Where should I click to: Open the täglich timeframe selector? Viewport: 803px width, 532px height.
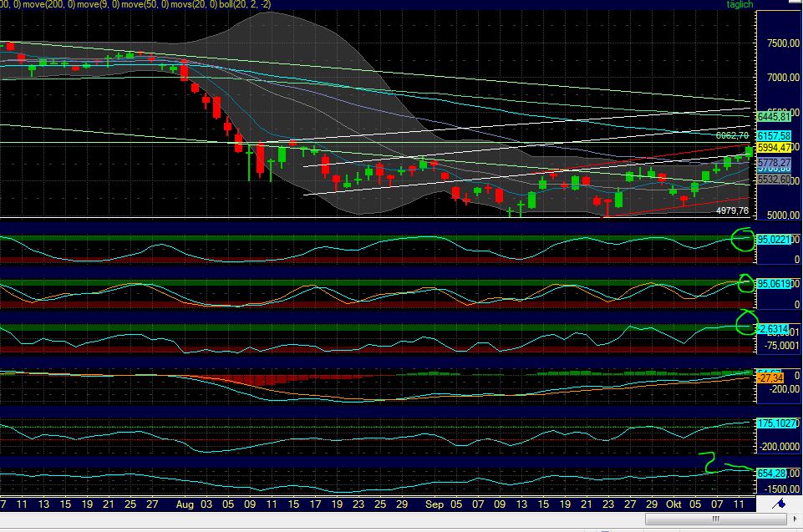pyautogui.click(x=738, y=6)
